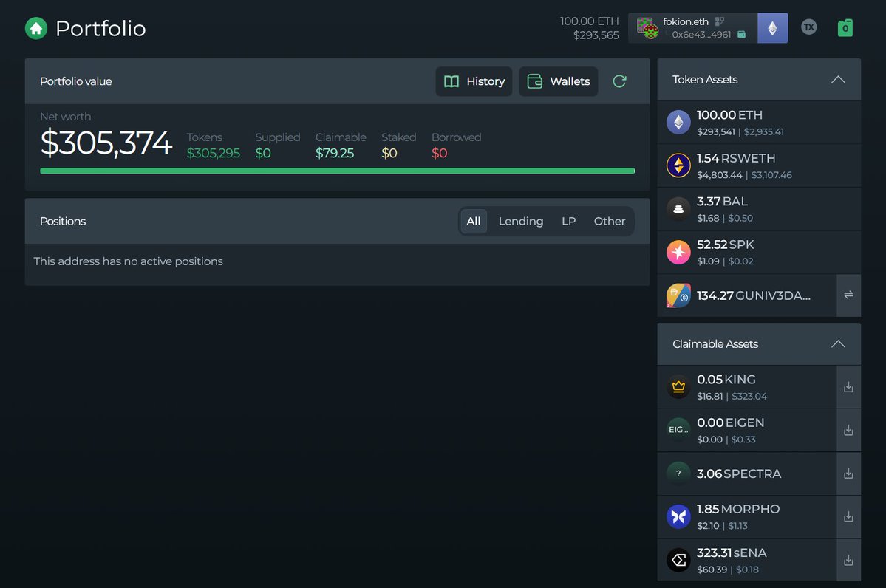The image size is (886, 588).
Task: Click the 3.37 BAL row text
Action: coord(722,202)
